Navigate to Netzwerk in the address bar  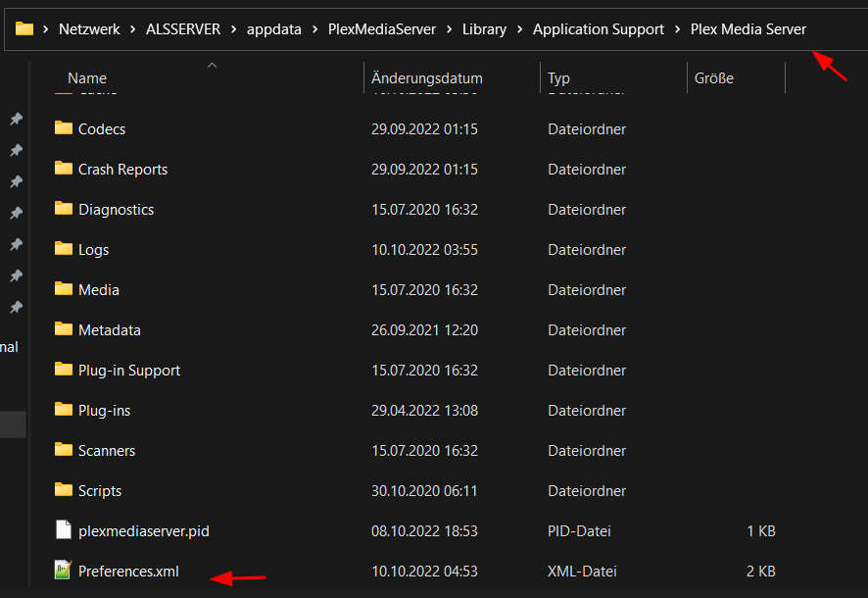point(89,29)
